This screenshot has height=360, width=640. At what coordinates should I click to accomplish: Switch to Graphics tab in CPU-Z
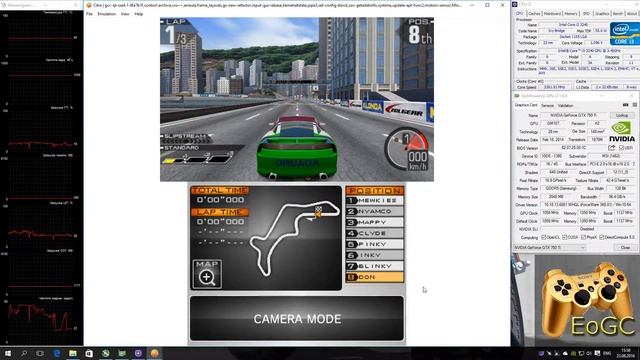[x=602, y=13]
